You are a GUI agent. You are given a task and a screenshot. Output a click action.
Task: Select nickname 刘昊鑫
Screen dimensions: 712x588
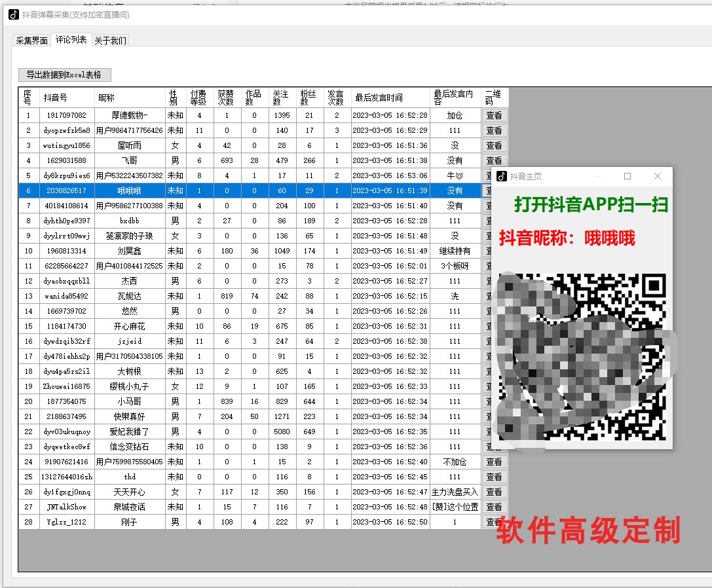pos(130,251)
